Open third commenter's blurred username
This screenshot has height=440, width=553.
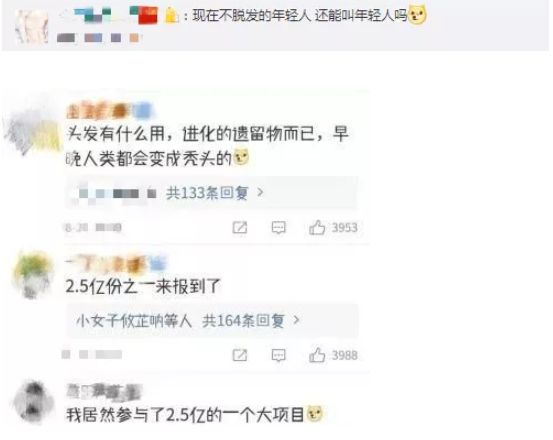point(104,391)
